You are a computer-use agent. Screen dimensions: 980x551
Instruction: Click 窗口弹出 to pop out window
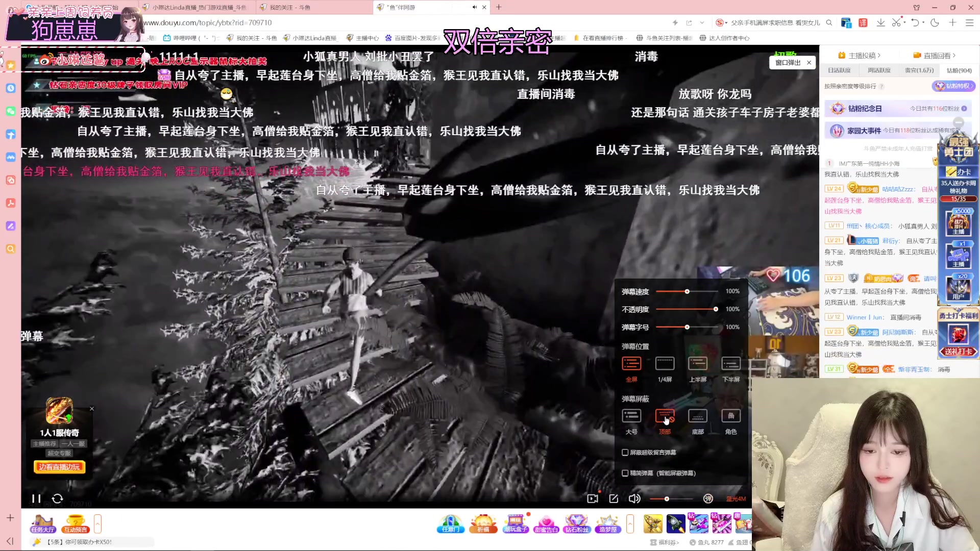[x=788, y=63]
